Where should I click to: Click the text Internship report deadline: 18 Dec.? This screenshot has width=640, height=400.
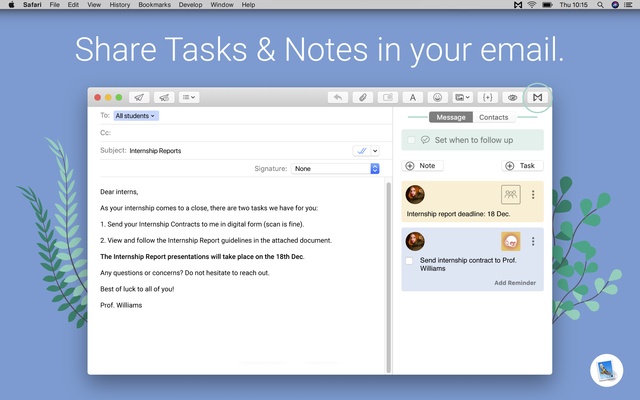pyautogui.click(x=458, y=214)
